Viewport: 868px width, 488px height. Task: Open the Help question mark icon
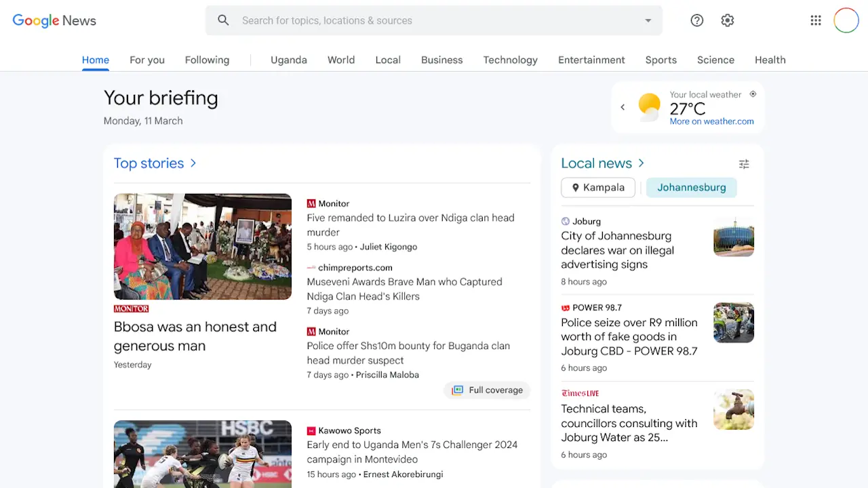697,20
